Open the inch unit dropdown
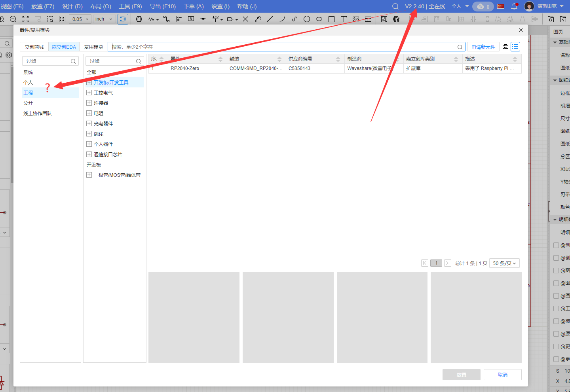Image resolution: width=570 pixels, height=392 pixels. click(104, 19)
